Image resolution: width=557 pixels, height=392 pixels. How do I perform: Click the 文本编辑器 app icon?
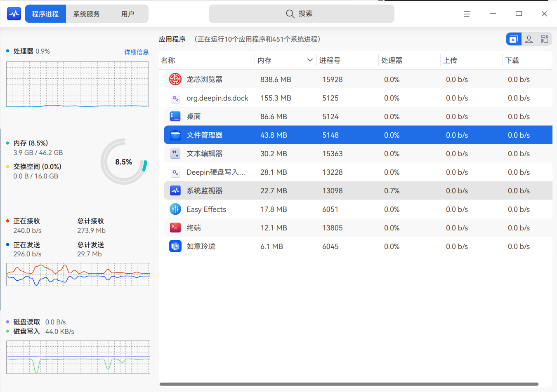(x=175, y=153)
